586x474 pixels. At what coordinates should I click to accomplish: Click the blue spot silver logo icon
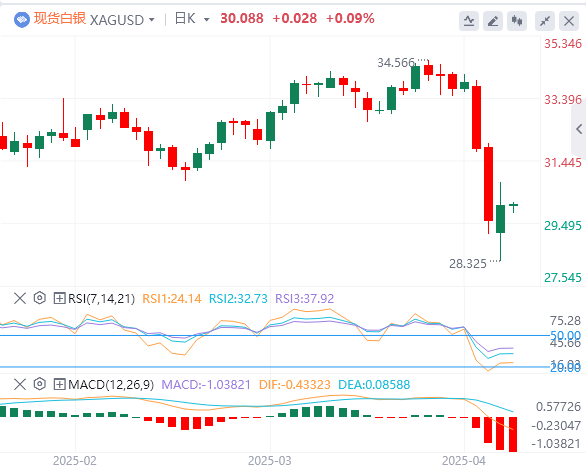(x=22, y=20)
